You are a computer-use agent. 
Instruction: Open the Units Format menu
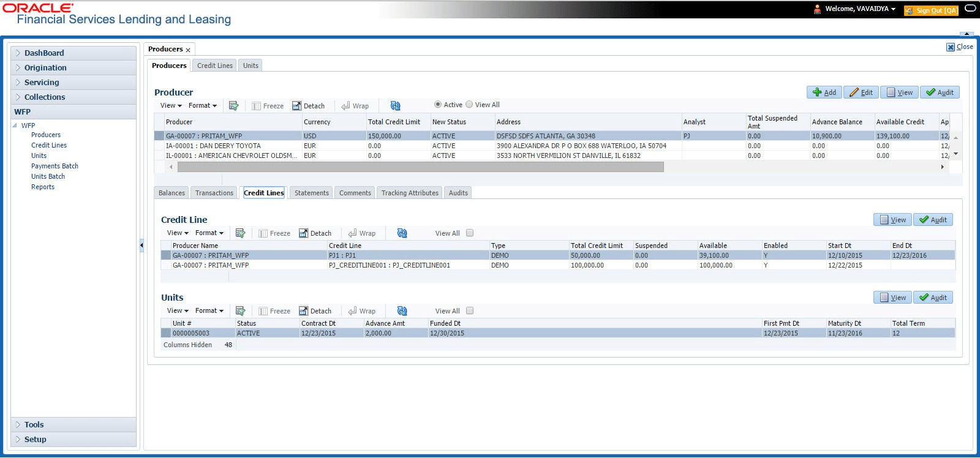click(x=209, y=310)
